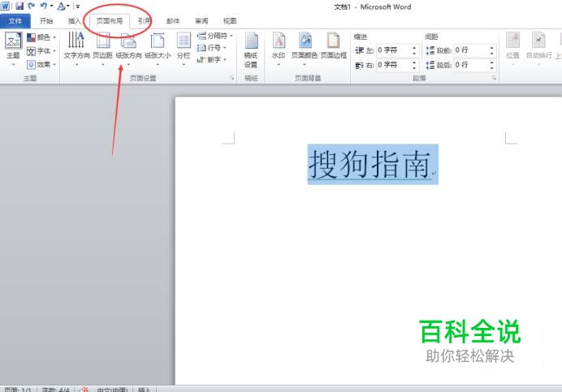Screen dimensions: 562x392
Task: Open 页面颜色 (Page Color) palette
Action: tap(305, 49)
